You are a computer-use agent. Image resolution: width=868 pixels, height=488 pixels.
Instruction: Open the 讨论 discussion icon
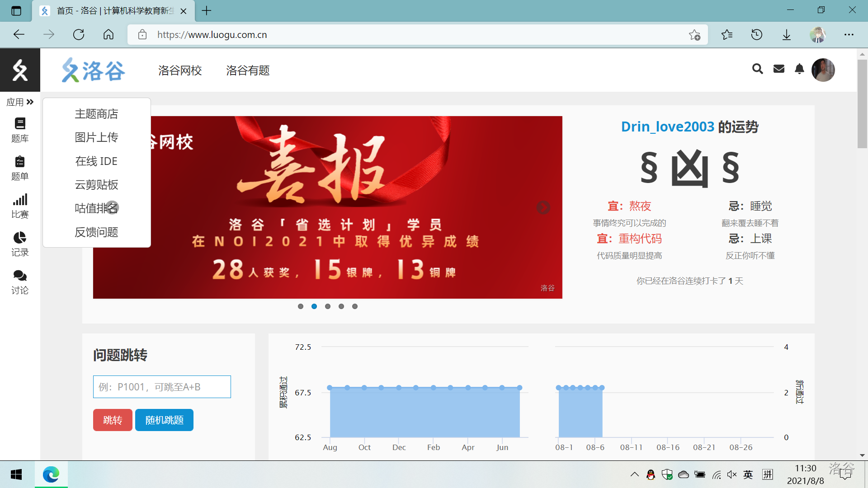click(20, 282)
